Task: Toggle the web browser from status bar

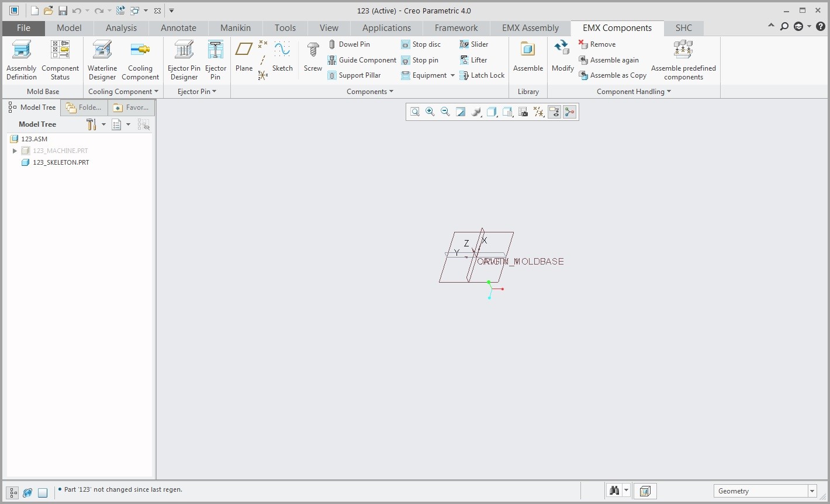Action: point(27,492)
